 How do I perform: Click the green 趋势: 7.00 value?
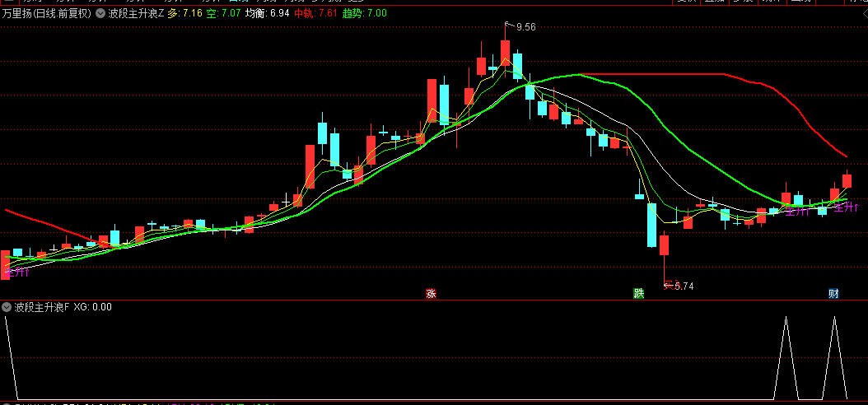tap(364, 14)
